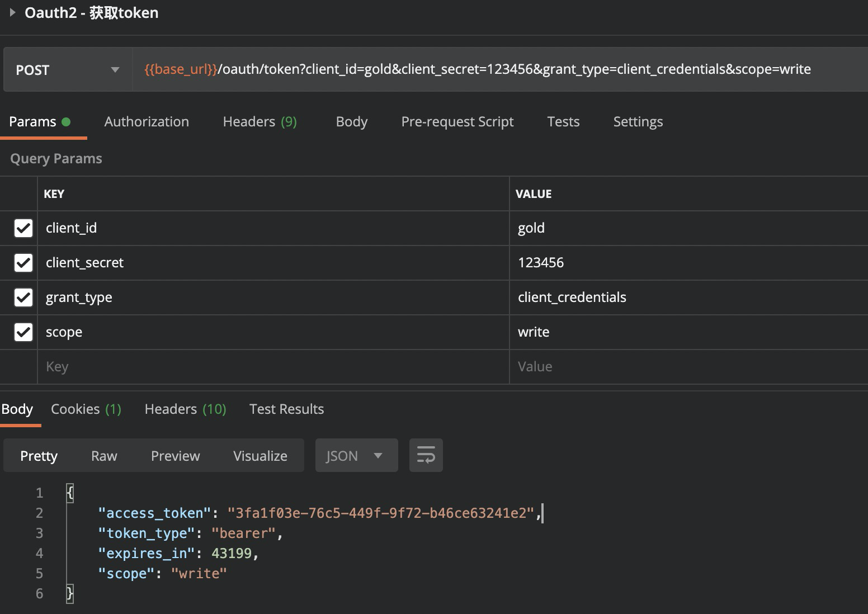Image resolution: width=868 pixels, height=614 pixels.
Task: Click the {{base_url}} variable in the URL
Action: [x=180, y=69]
